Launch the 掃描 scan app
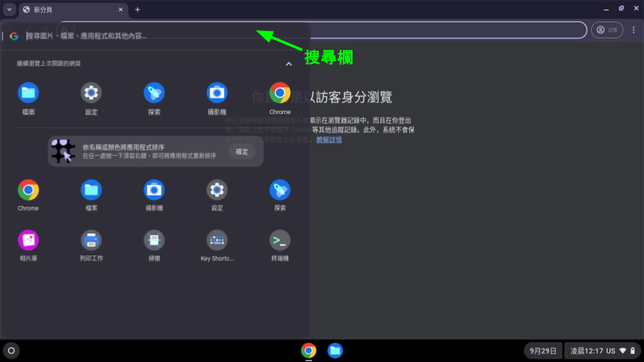 [x=154, y=240]
